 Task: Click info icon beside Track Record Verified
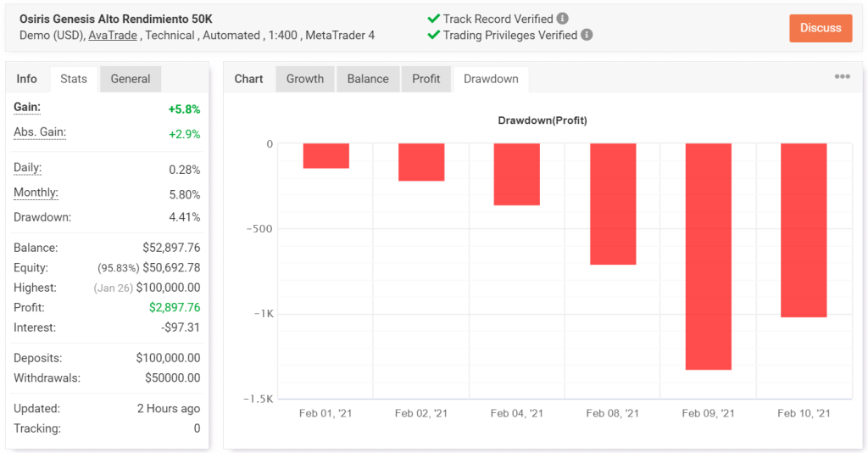point(563,19)
